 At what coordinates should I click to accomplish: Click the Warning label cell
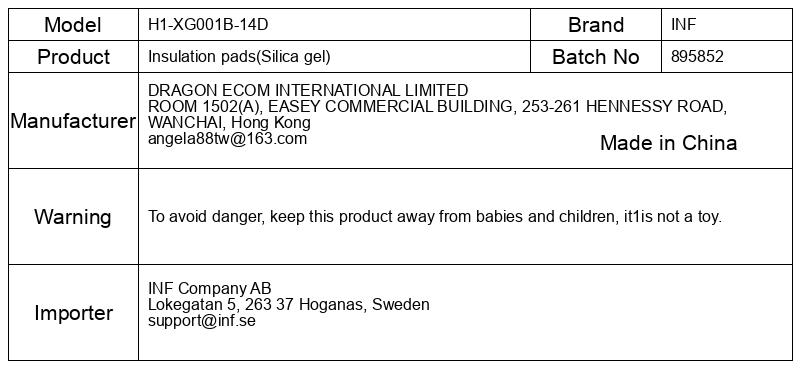(x=73, y=217)
